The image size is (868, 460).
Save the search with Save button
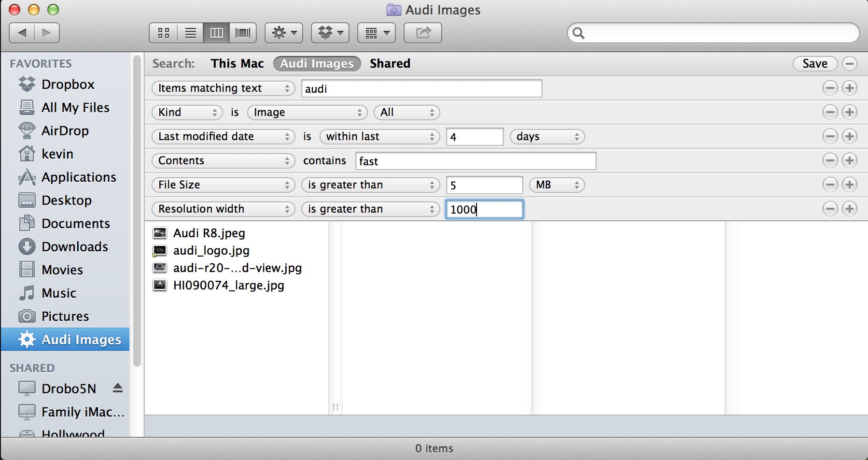815,64
